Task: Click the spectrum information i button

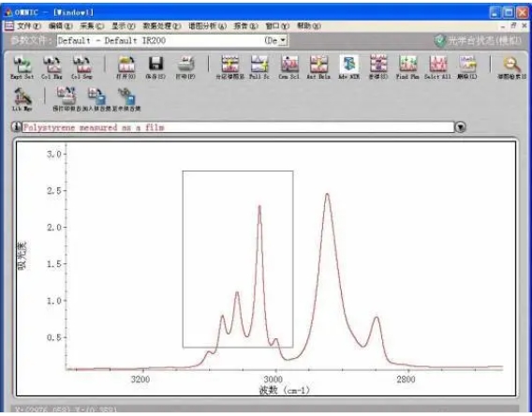Action: [16, 126]
